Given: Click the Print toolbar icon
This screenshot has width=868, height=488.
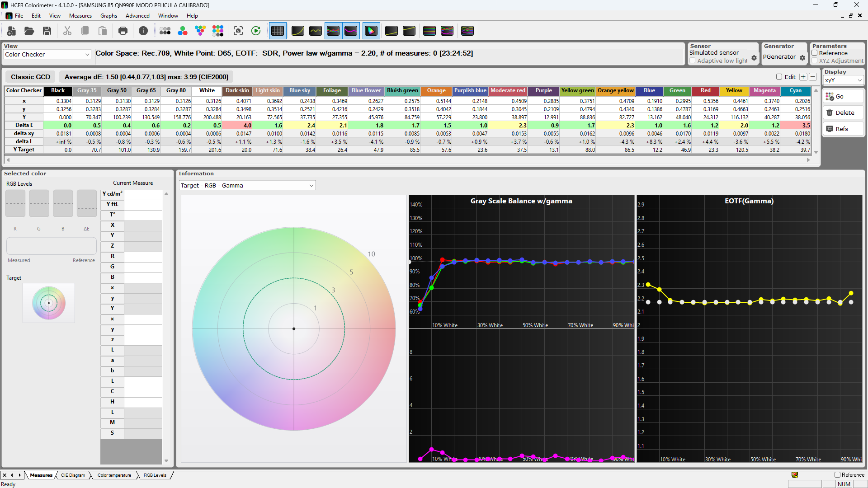Looking at the screenshot, I should 123,31.
